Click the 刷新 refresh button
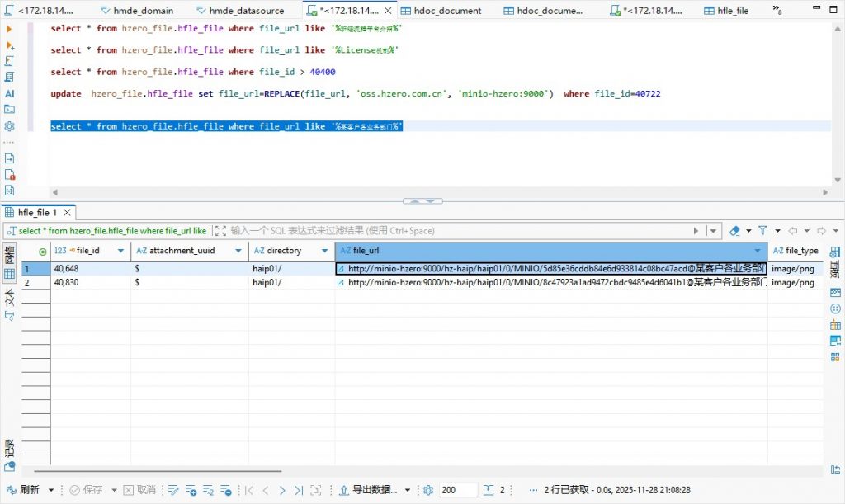 coord(23,490)
